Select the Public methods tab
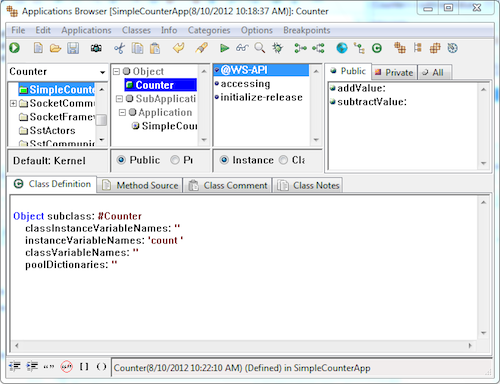This screenshot has height=384, width=500. click(x=348, y=71)
